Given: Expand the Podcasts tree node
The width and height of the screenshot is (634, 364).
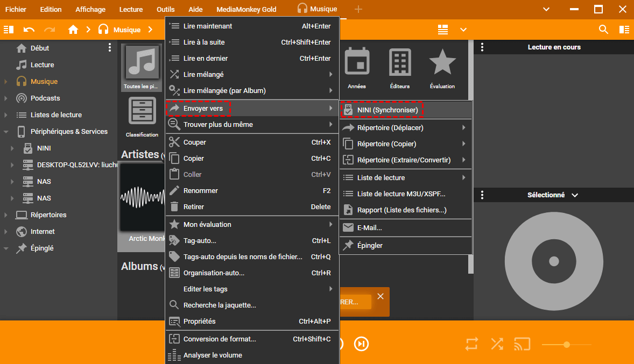Looking at the screenshot, I should tap(6, 98).
